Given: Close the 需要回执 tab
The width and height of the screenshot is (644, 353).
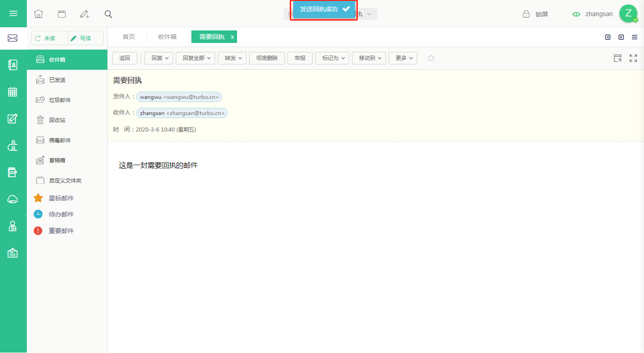Looking at the screenshot, I should [232, 37].
